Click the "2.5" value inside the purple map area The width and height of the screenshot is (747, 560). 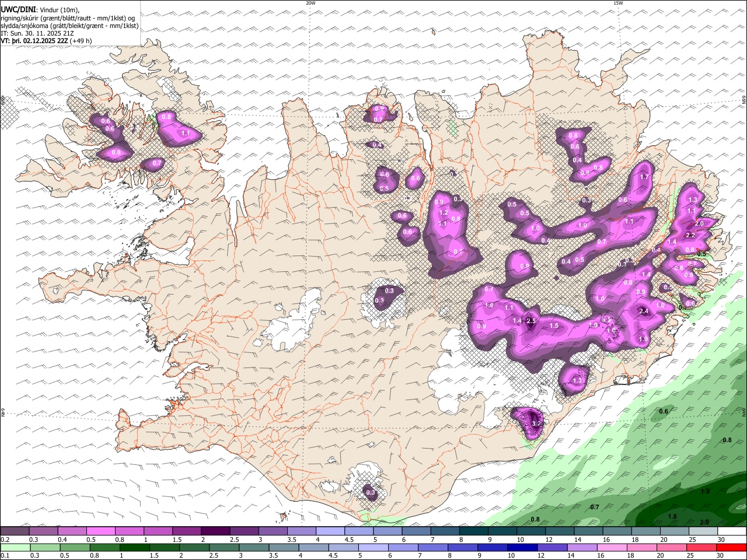pos(531,321)
